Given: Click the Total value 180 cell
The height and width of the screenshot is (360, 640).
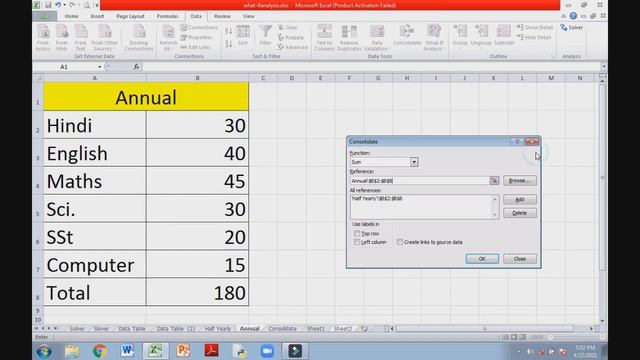Looking at the screenshot, I should 198,293.
